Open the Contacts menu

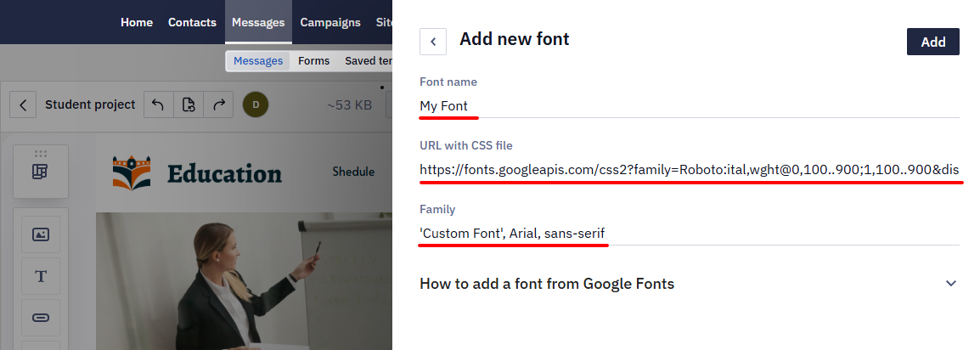click(x=192, y=22)
